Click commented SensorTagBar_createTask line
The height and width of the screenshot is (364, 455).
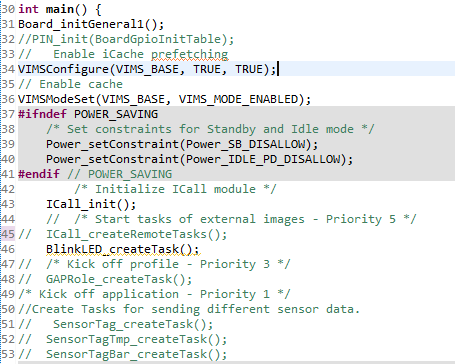click(x=122, y=354)
